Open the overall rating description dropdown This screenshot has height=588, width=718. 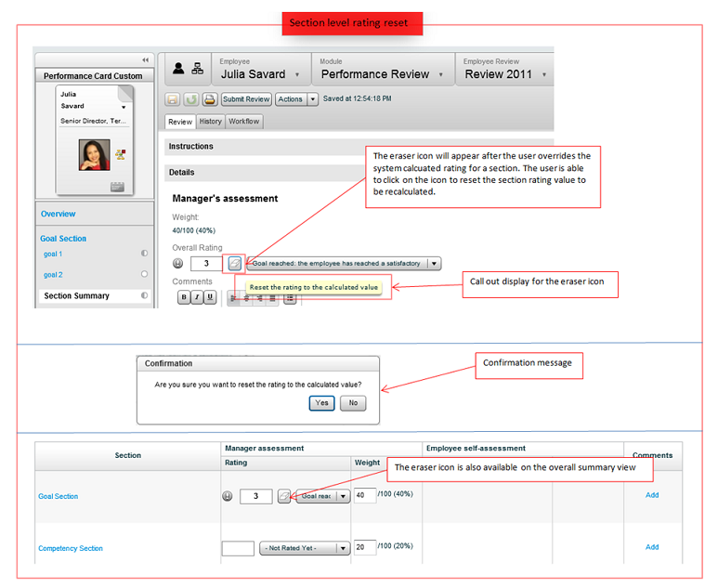coord(434,263)
